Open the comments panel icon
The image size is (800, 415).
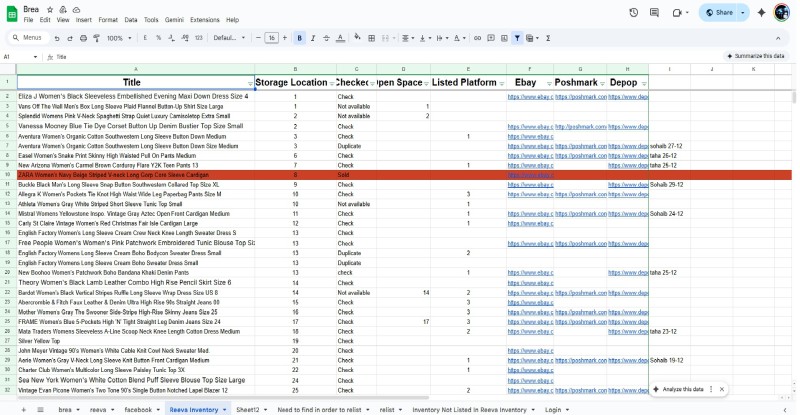click(656, 12)
